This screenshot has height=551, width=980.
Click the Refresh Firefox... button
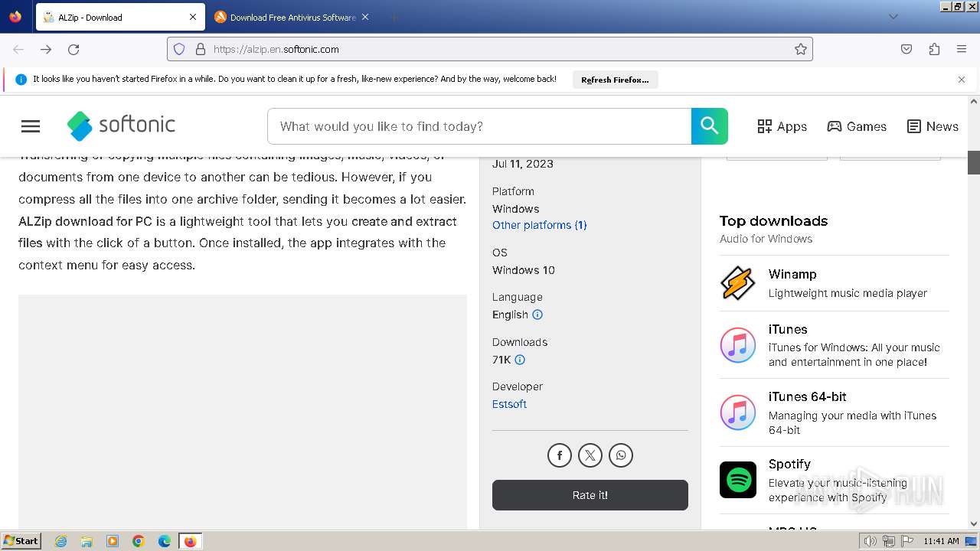click(615, 80)
